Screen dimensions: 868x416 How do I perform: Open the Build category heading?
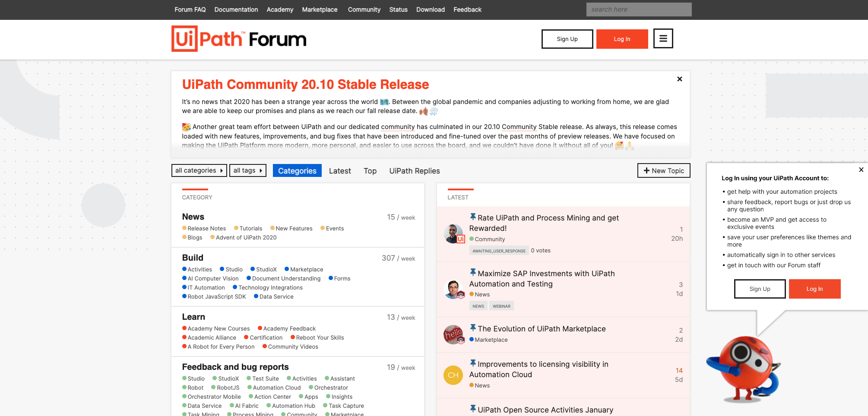[193, 258]
